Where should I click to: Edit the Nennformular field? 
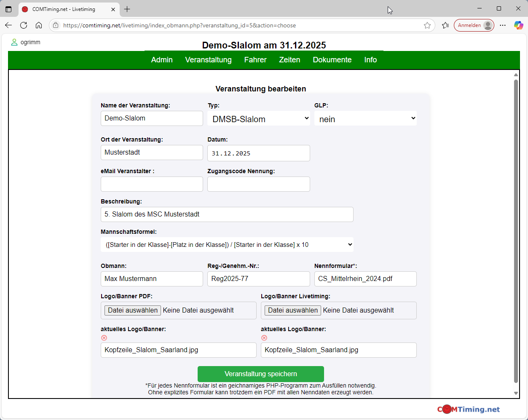click(x=365, y=279)
